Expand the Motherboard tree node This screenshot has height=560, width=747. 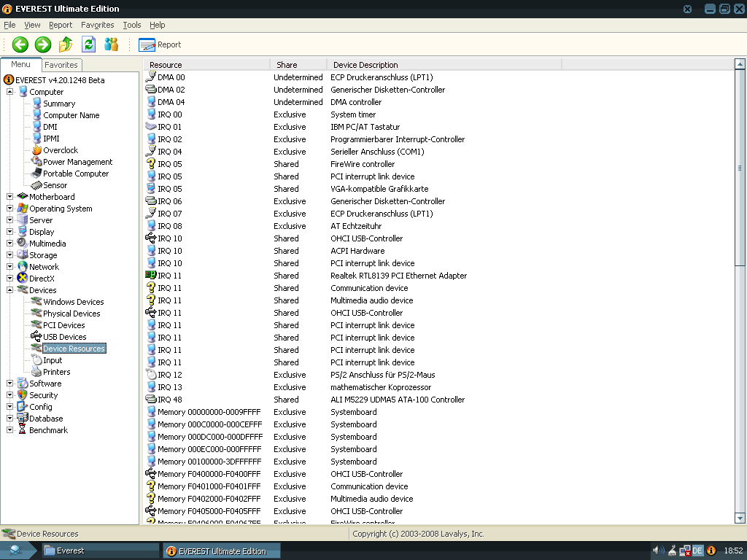tap(9, 197)
